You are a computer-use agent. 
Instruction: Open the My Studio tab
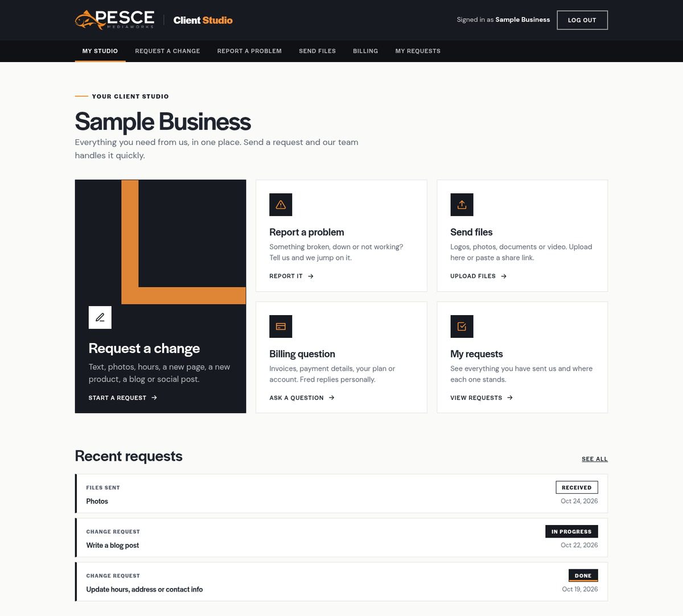point(100,51)
